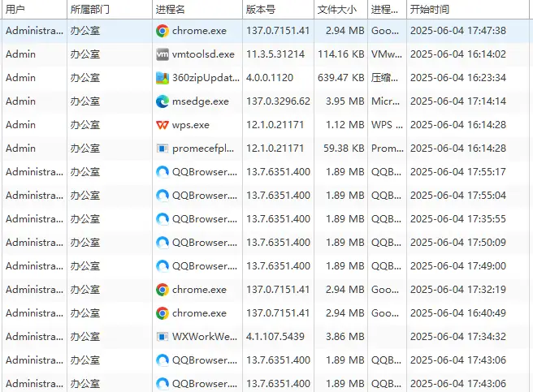
Task: Click version 4.0.0.1120
Action: [270, 78]
